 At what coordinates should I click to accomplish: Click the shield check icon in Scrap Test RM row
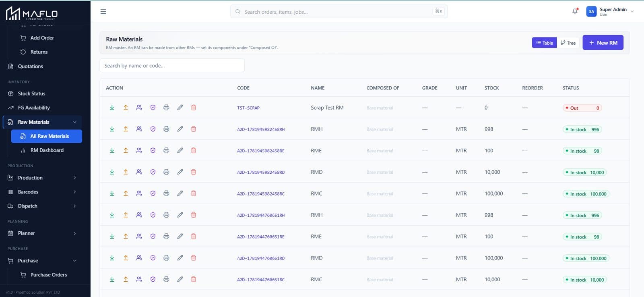153,108
